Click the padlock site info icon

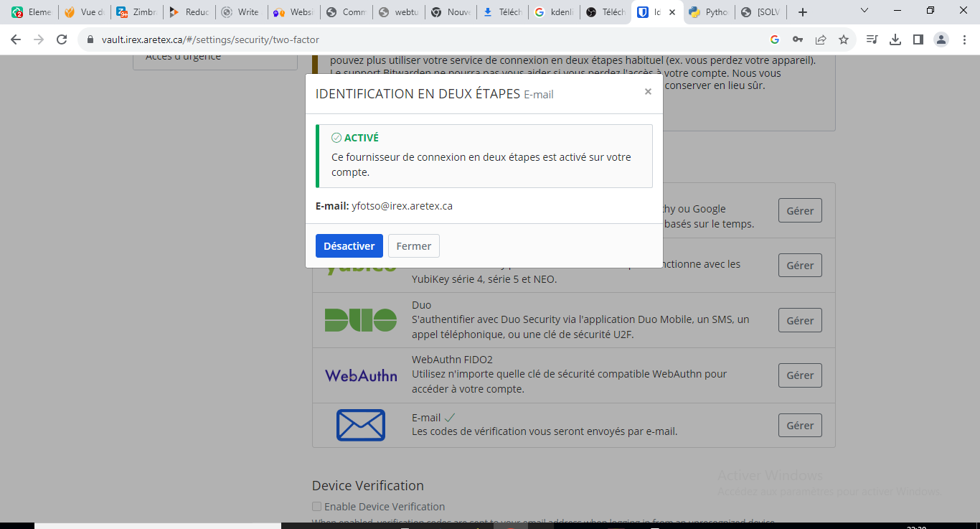click(x=90, y=39)
